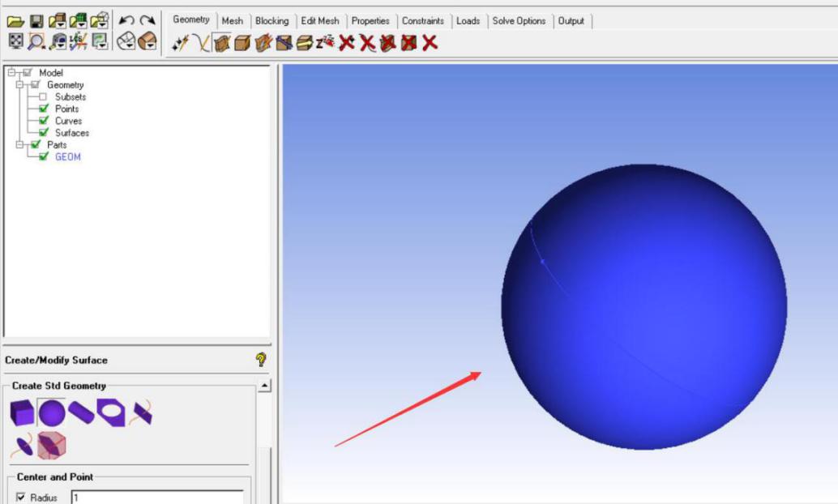Undo the last action
This screenshot has width=838, height=504.
tap(126, 21)
